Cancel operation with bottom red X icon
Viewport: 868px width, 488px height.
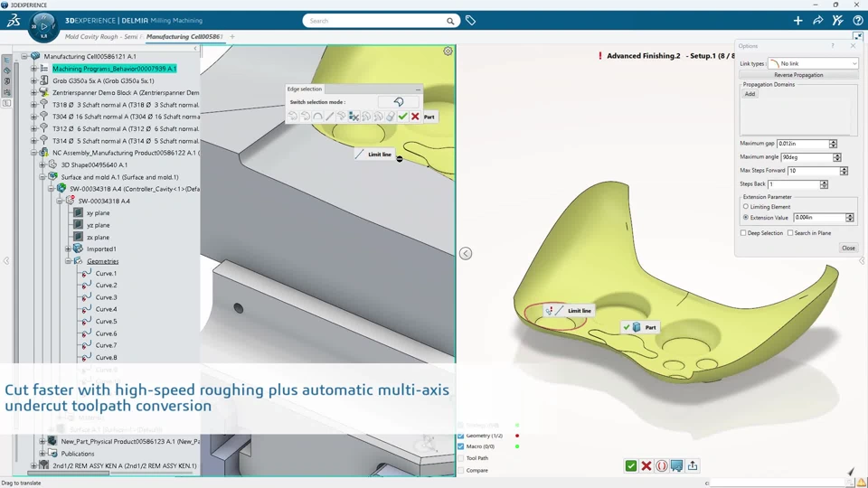click(646, 466)
